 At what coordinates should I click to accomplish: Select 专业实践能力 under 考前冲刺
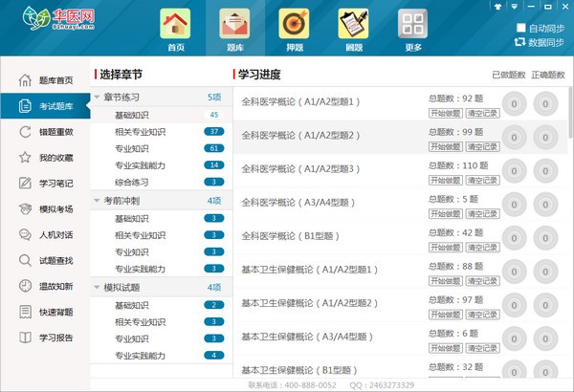161,269
